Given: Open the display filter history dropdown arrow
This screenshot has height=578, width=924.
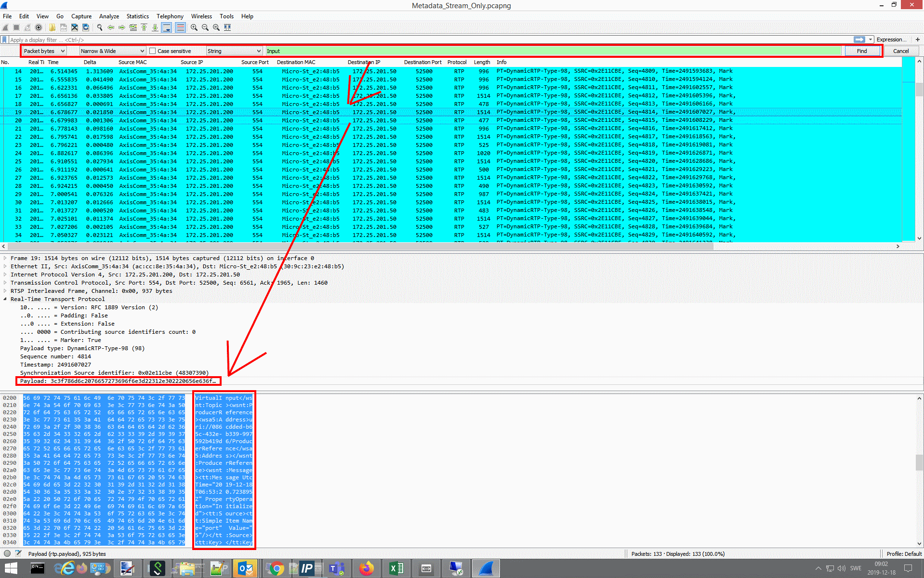Looking at the screenshot, I should tap(871, 39).
